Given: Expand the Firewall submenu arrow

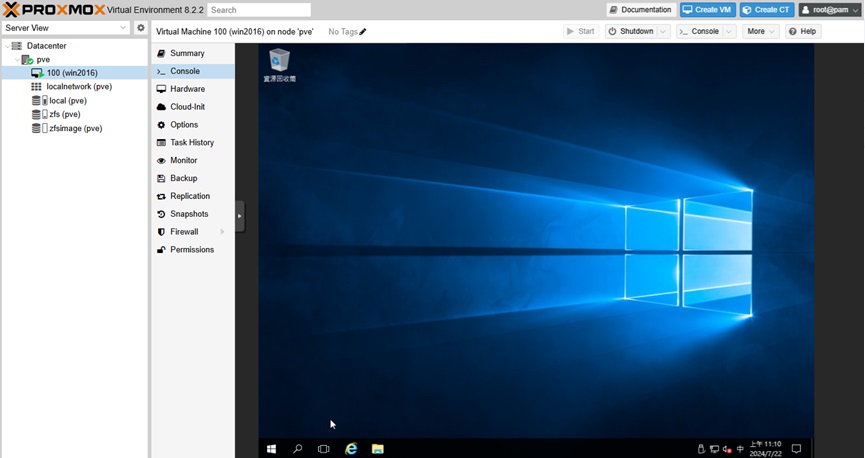Looking at the screenshot, I should [222, 232].
